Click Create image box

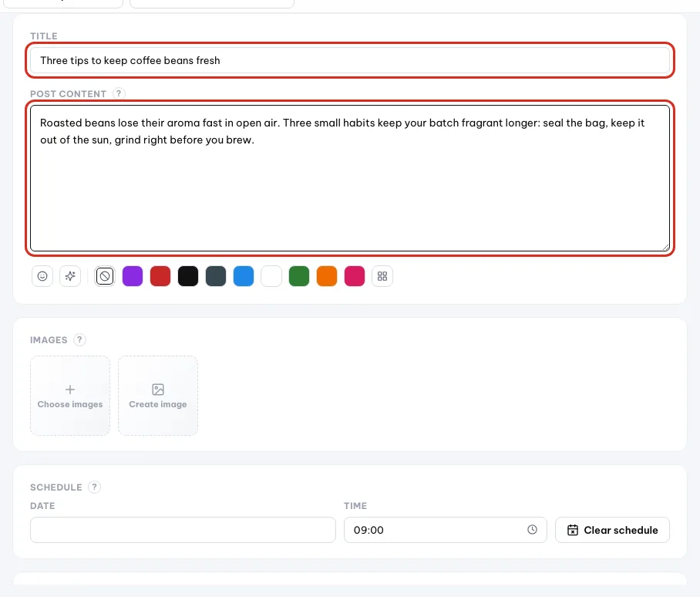tap(158, 396)
